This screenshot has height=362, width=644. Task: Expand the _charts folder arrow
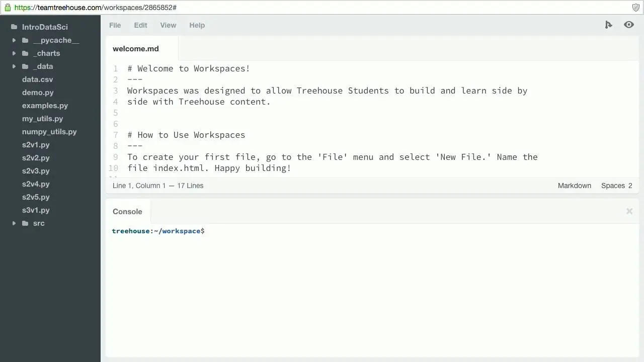coord(14,53)
